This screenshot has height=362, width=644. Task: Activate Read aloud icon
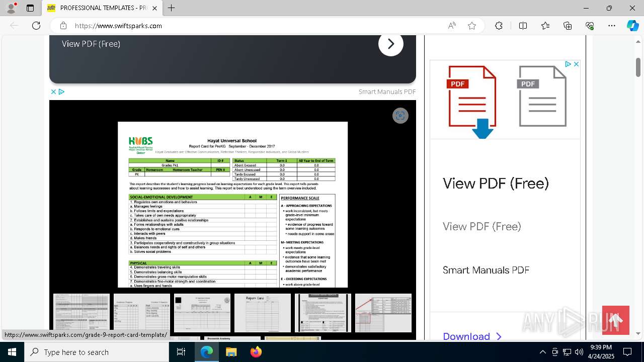pos(452,26)
